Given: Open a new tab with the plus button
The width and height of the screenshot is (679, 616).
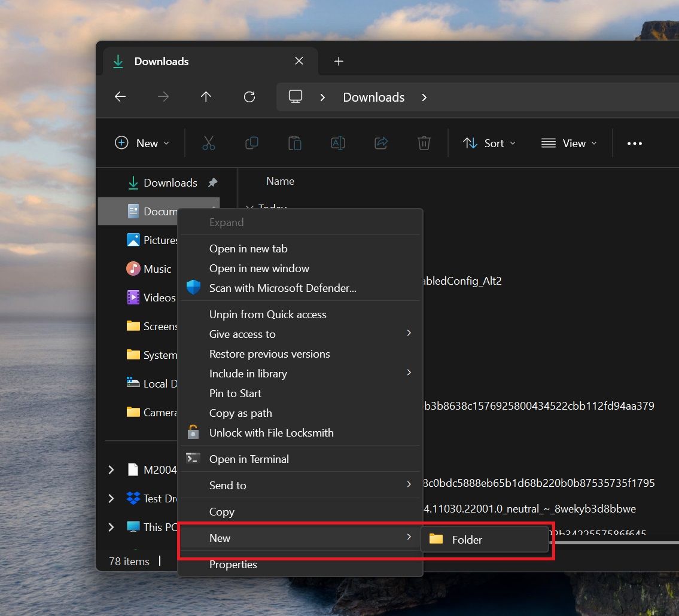Looking at the screenshot, I should 339,60.
